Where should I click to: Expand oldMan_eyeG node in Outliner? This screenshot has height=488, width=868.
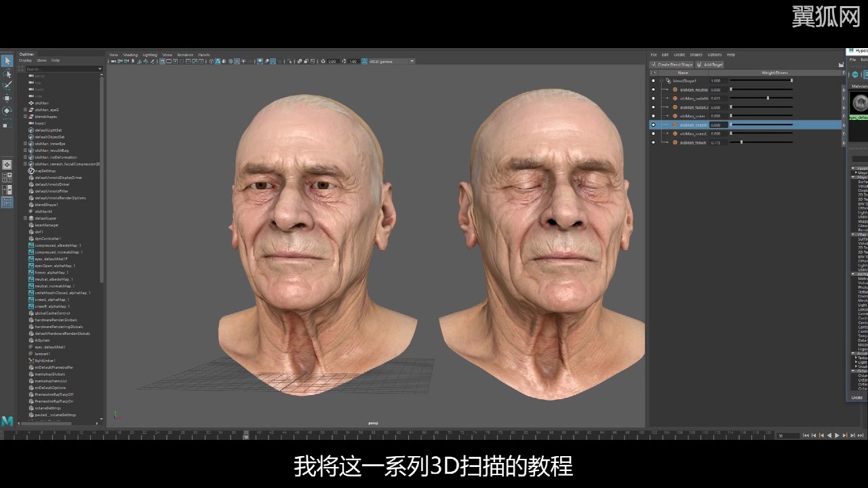[25, 110]
